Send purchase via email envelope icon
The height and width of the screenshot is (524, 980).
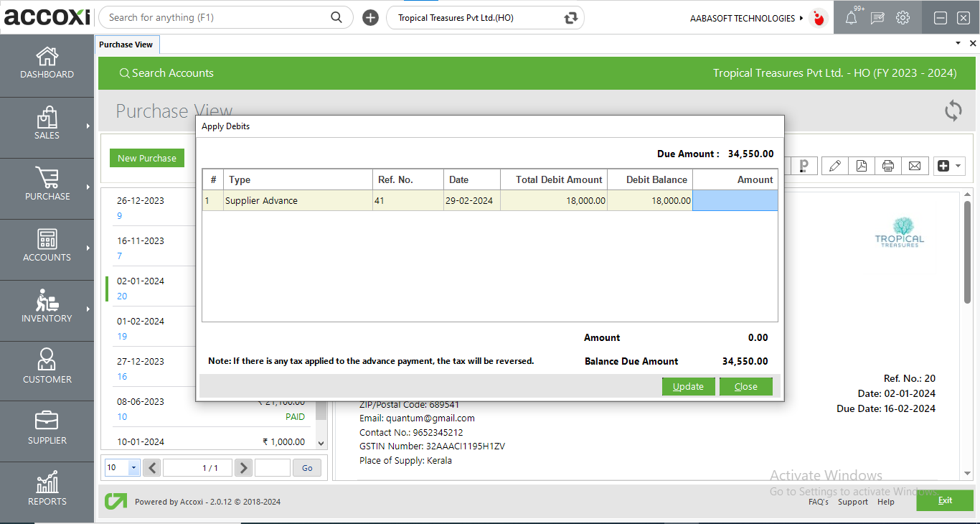click(915, 166)
